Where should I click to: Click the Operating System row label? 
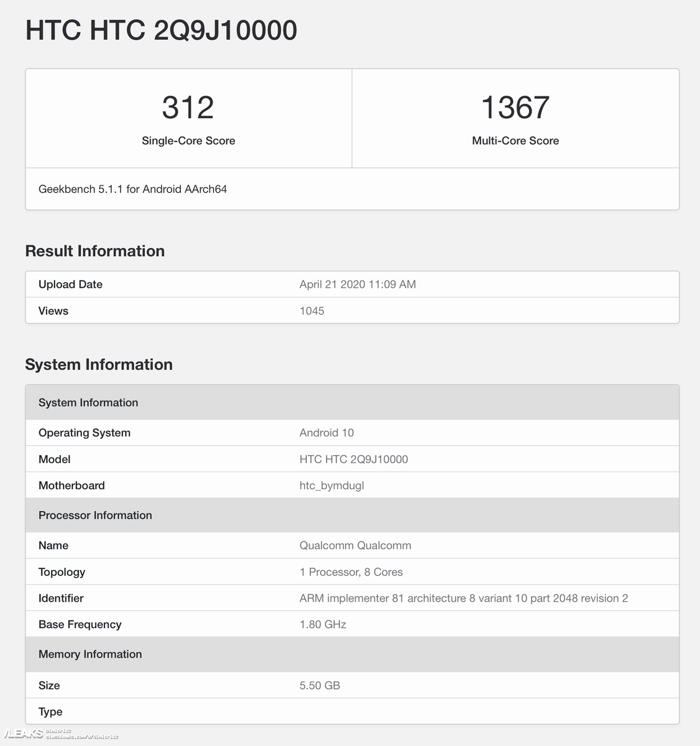(x=85, y=433)
